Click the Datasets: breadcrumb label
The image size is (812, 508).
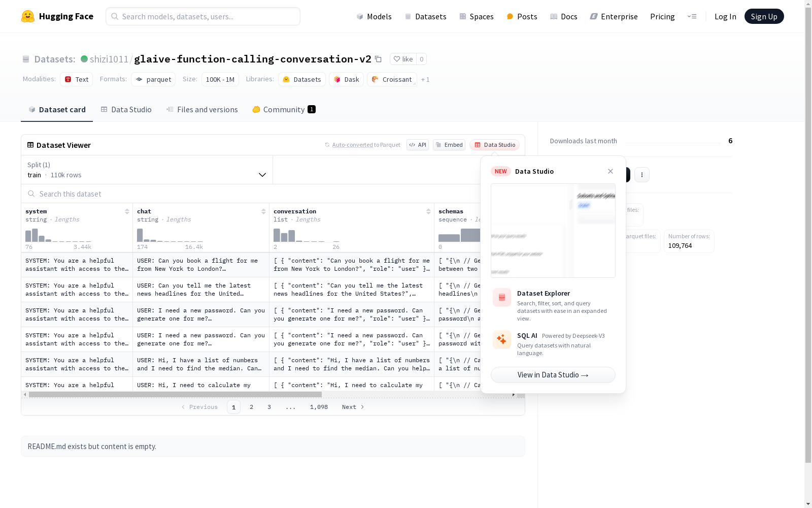click(55, 59)
